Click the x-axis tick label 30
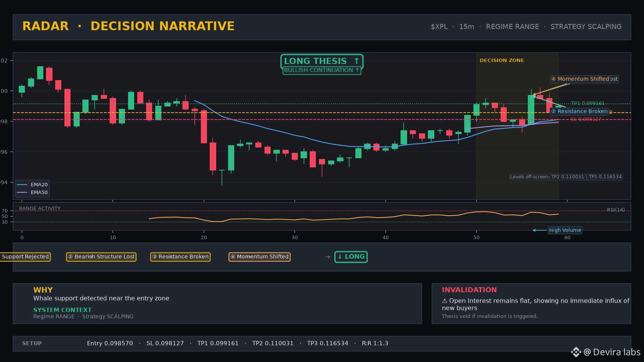This screenshot has width=644, height=362. click(295, 238)
